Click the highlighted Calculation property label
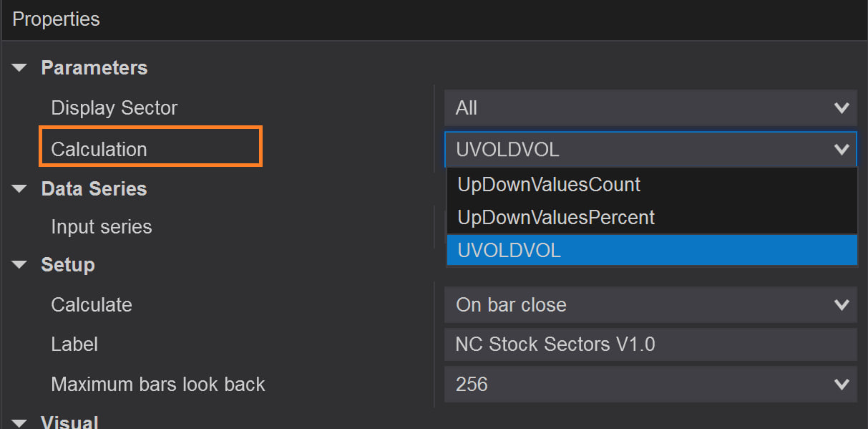The image size is (868, 429). pos(99,149)
